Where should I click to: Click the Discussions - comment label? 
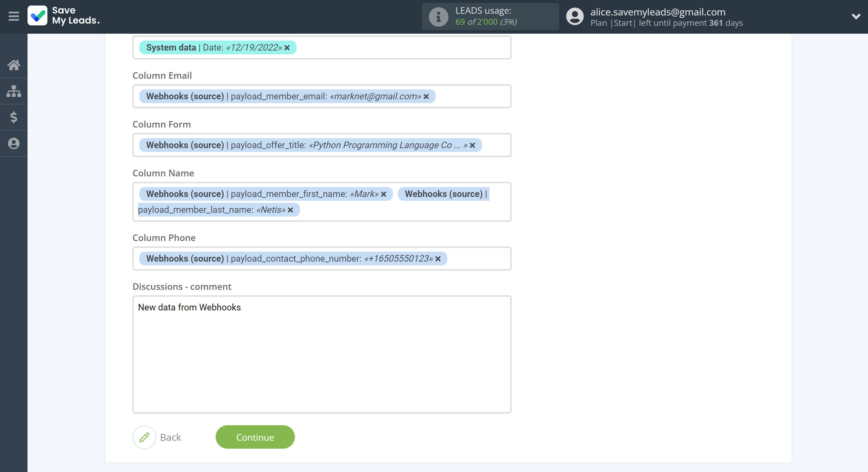coord(182,287)
